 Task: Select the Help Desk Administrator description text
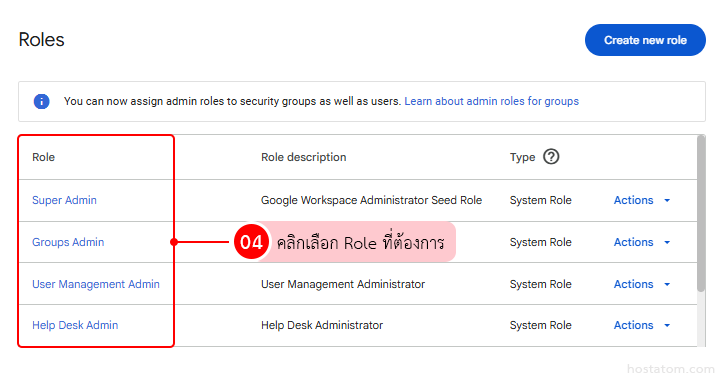322,325
